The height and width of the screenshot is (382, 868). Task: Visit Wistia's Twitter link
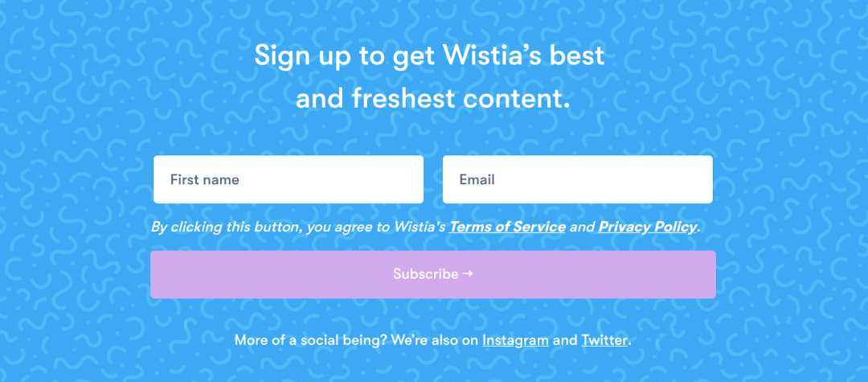pyautogui.click(x=604, y=340)
